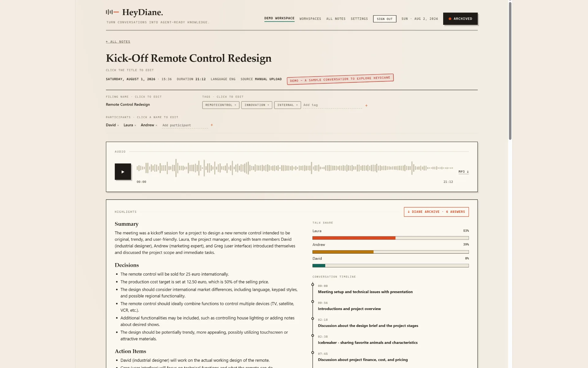Click the Sign Out button
The height and width of the screenshot is (368, 588).
click(385, 19)
